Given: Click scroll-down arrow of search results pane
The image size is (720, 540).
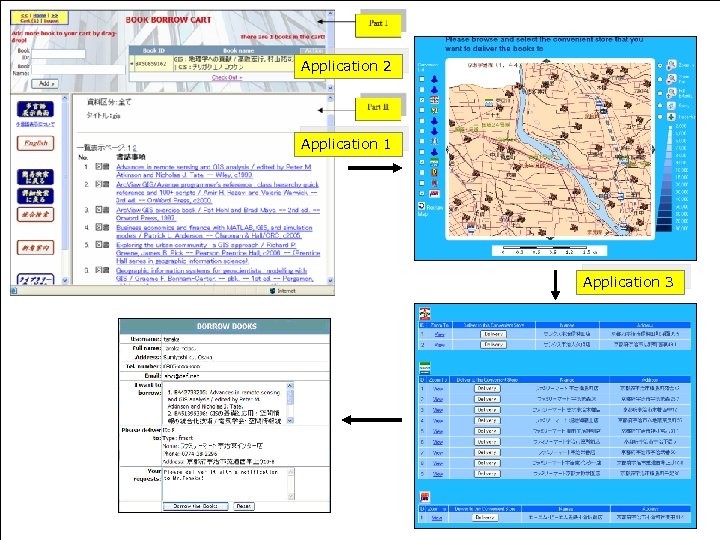Looking at the screenshot, I should coord(331,280).
